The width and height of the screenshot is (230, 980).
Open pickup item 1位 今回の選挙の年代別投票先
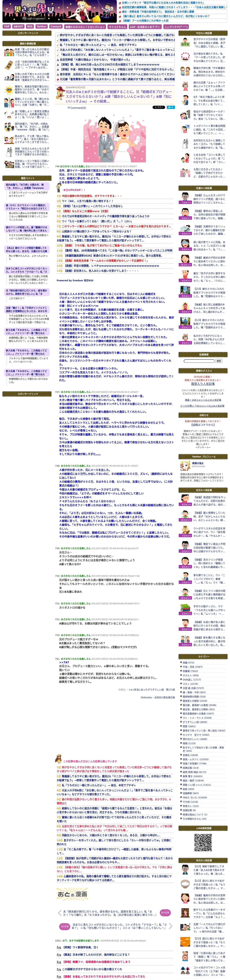pos(92,196)
